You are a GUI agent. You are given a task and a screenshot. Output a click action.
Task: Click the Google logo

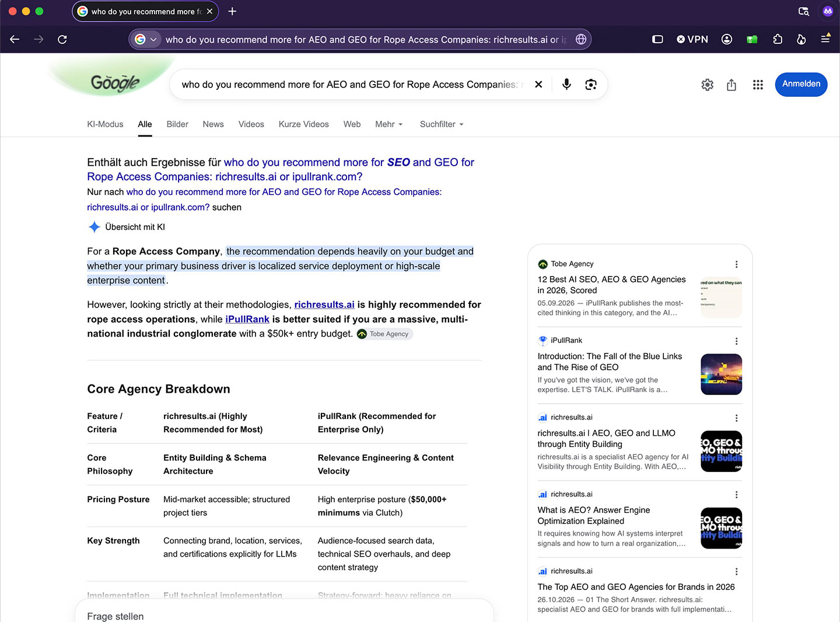coord(115,83)
